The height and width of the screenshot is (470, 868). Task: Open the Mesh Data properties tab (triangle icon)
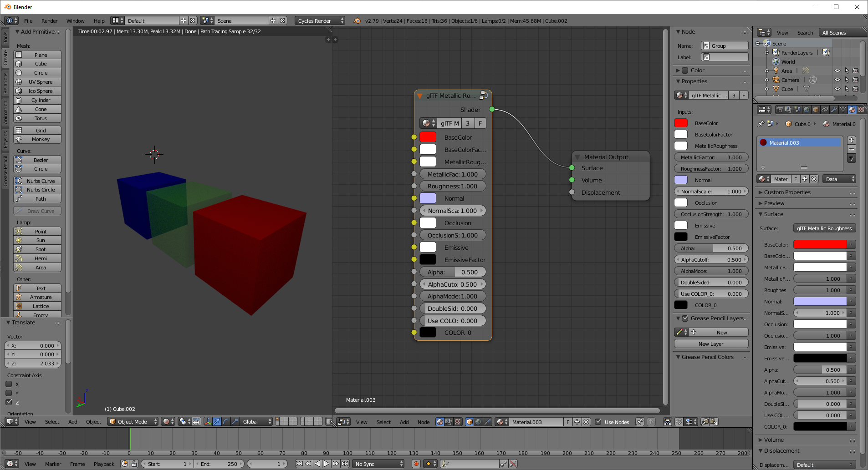pos(843,110)
